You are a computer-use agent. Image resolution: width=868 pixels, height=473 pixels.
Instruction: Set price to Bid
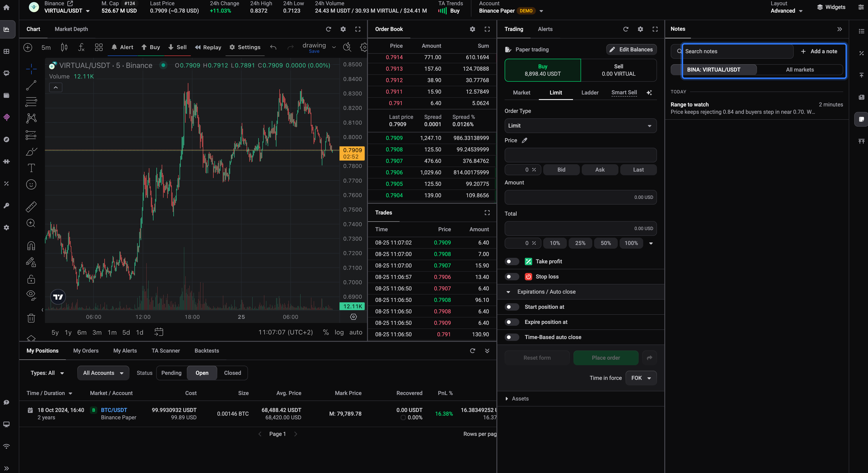(x=561, y=170)
